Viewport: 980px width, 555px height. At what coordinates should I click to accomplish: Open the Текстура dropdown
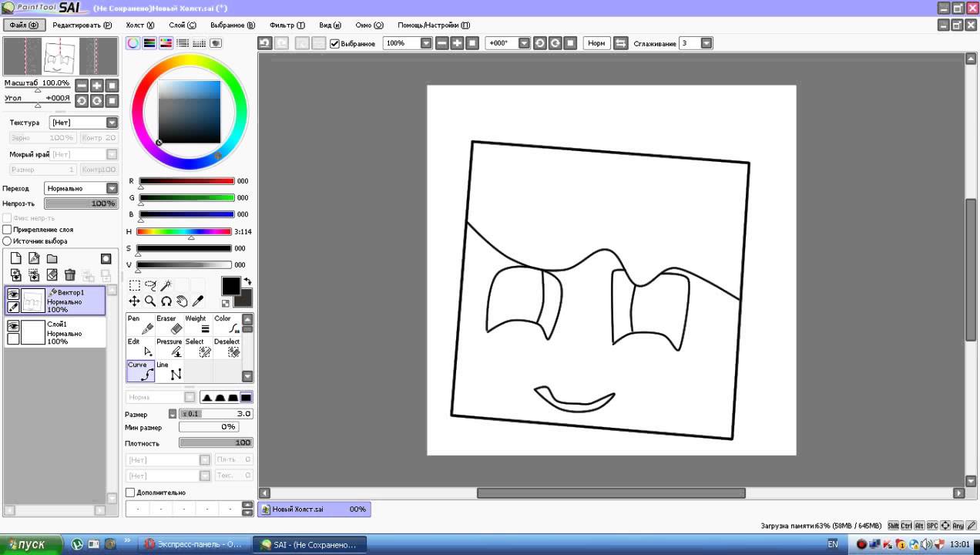[112, 123]
